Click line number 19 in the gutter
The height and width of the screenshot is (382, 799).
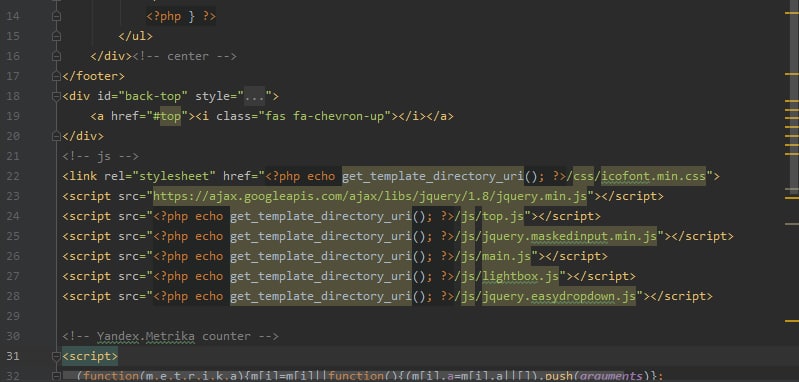14,116
